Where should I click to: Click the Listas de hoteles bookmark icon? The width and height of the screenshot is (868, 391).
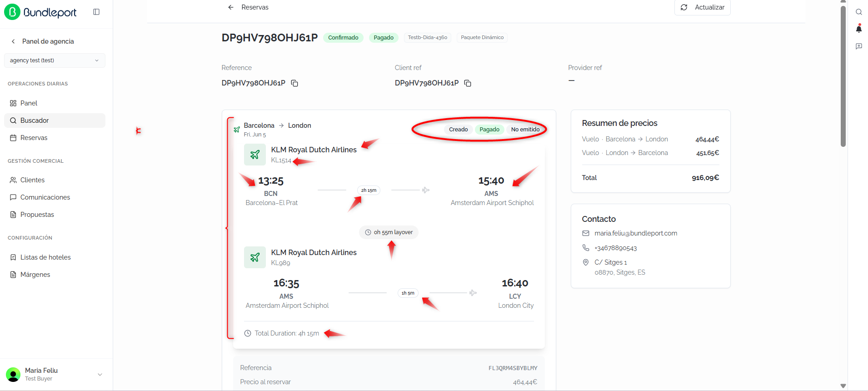coord(13,257)
